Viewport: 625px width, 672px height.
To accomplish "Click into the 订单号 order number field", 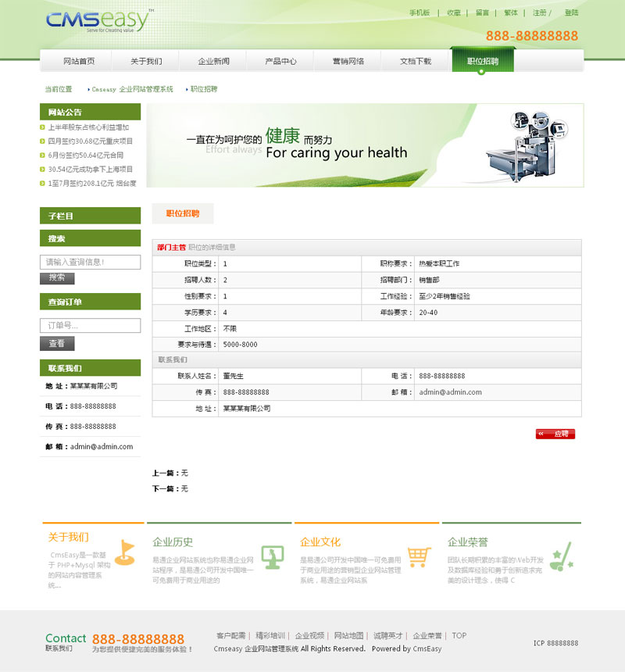I will (x=90, y=325).
